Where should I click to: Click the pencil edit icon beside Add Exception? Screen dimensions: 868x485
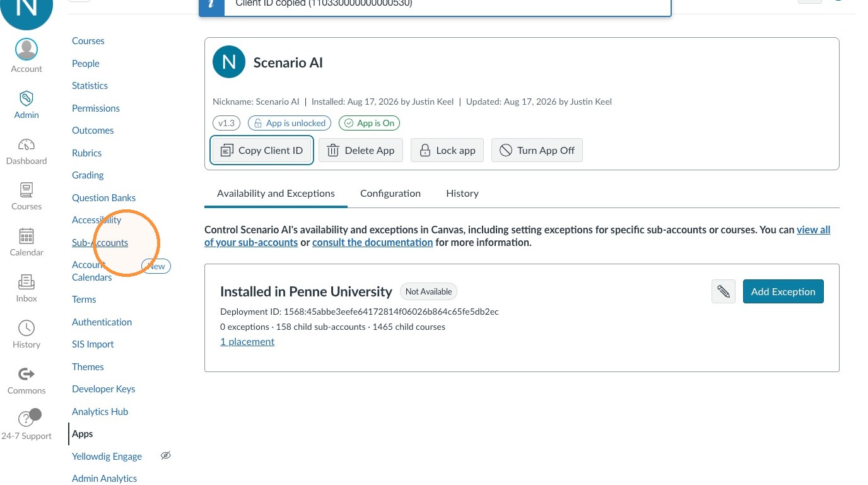[x=724, y=291]
